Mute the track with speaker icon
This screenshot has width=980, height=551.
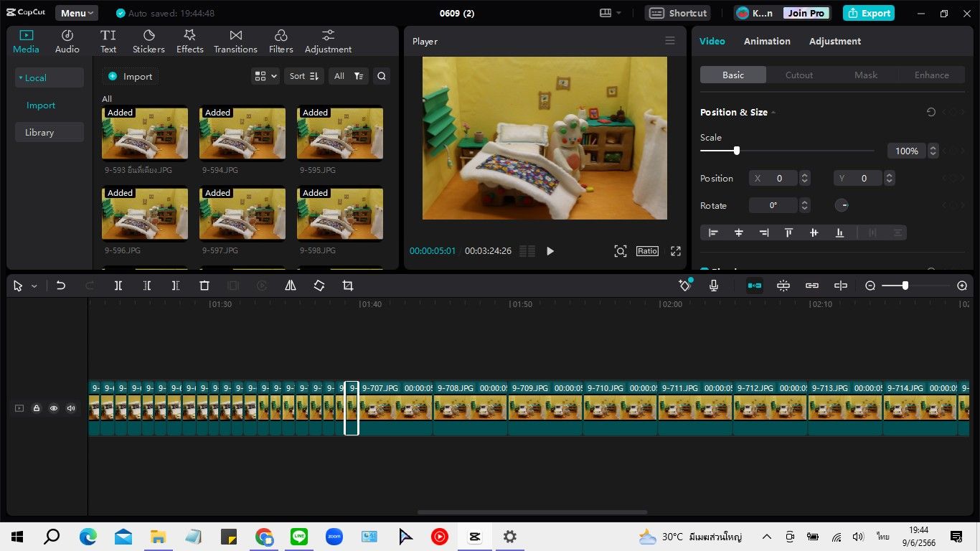click(x=71, y=408)
